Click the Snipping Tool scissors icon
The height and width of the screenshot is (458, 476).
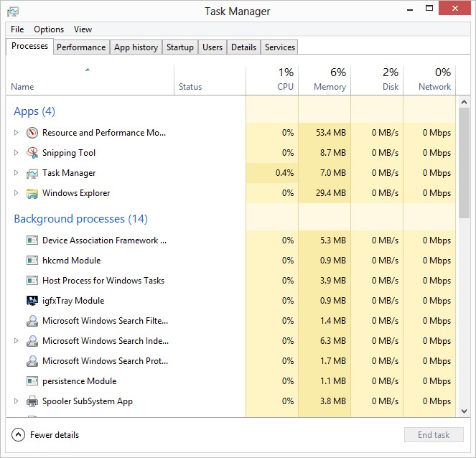(x=32, y=153)
